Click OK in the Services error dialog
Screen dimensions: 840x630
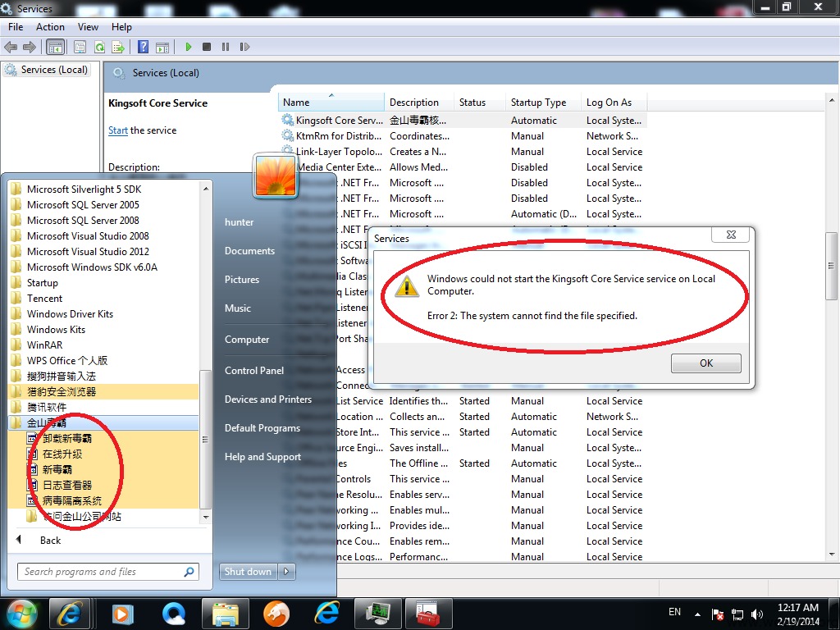(706, 363)
